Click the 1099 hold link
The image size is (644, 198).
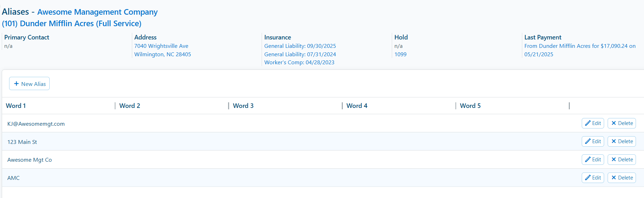401,54
